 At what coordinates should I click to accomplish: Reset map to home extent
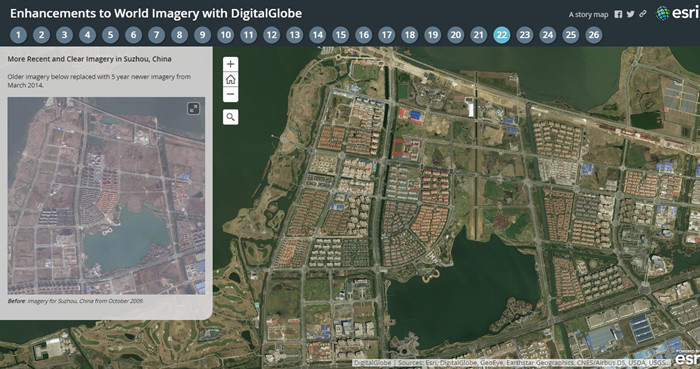click(x=230, y=79)
